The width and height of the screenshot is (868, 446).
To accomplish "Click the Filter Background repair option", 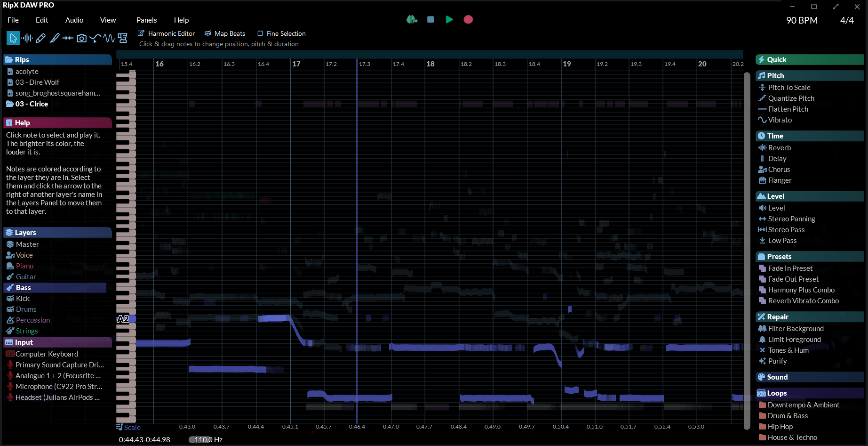I will click(796, 329).
